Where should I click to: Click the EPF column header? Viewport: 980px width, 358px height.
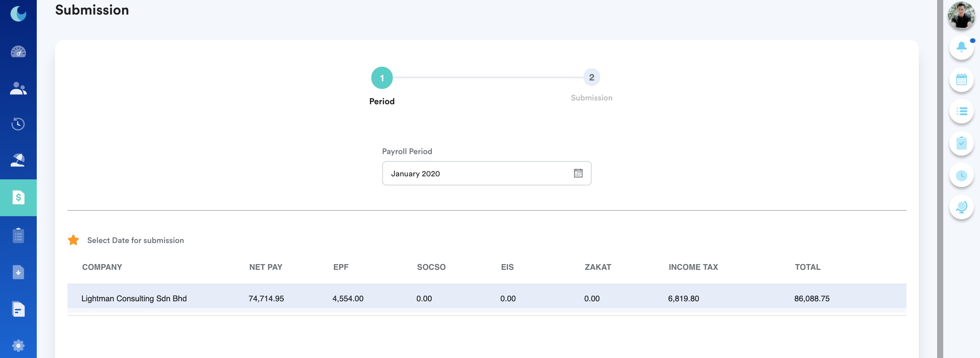pos(341,267)
